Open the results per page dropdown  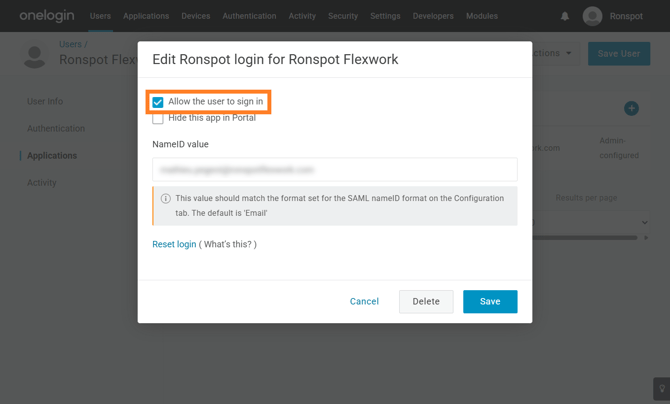(x=644, y=222)
